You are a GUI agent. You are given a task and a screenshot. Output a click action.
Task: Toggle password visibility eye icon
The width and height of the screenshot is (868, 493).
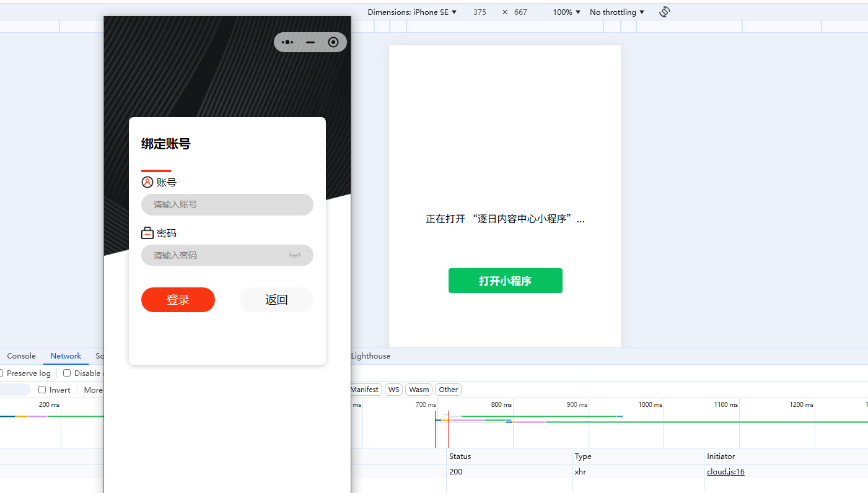[x=295, y=255]
